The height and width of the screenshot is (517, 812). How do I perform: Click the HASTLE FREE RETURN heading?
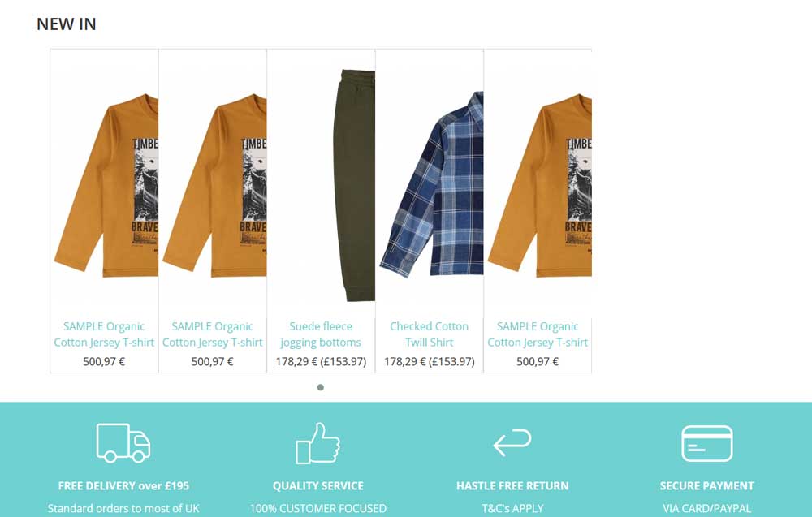[512, 486]
